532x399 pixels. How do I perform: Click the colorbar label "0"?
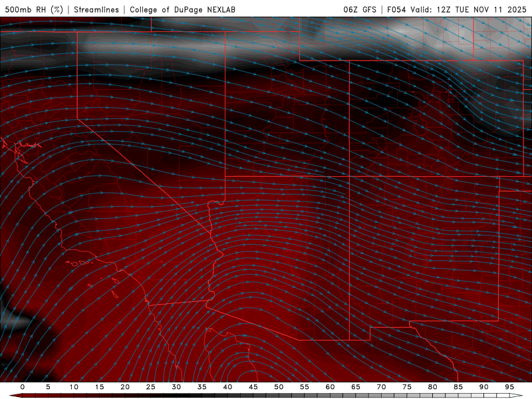pos(23,387)
